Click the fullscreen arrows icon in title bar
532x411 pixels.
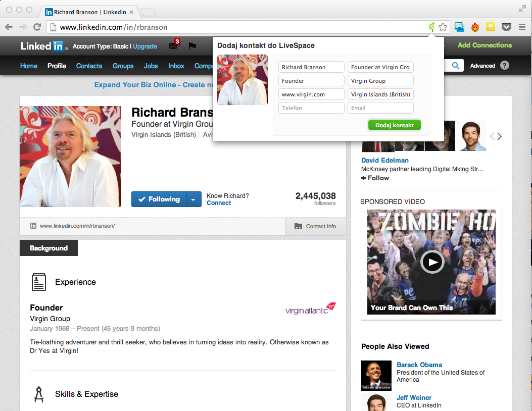coord(522,9)
